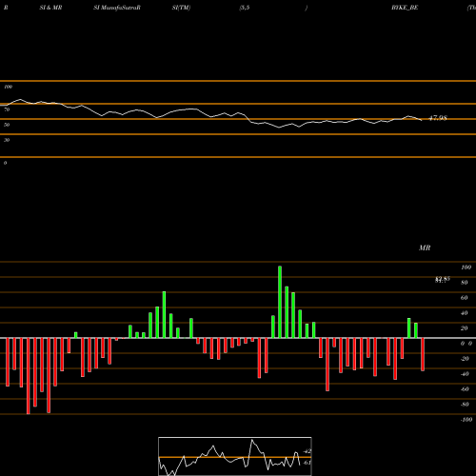Click the 'SI & MR' header label

click(x=50, y=8)
